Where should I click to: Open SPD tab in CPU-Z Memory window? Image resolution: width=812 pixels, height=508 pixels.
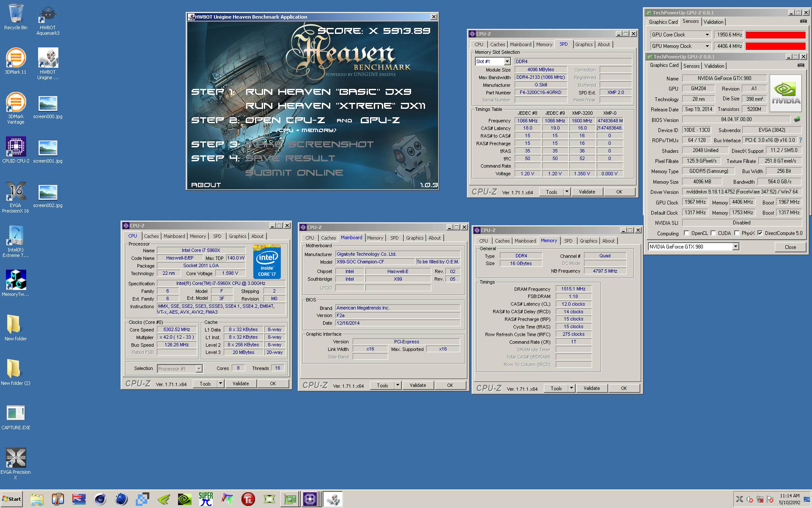pyautogui.click(x=568, y=241)
